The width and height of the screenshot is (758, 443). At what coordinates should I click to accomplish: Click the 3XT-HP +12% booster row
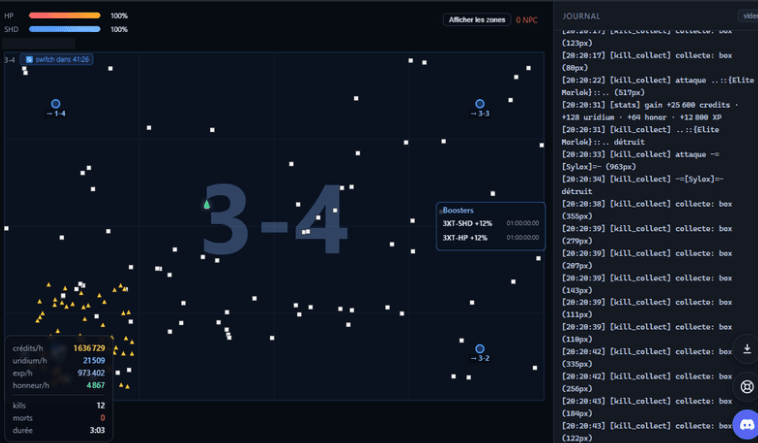click(x=491, y=238)
